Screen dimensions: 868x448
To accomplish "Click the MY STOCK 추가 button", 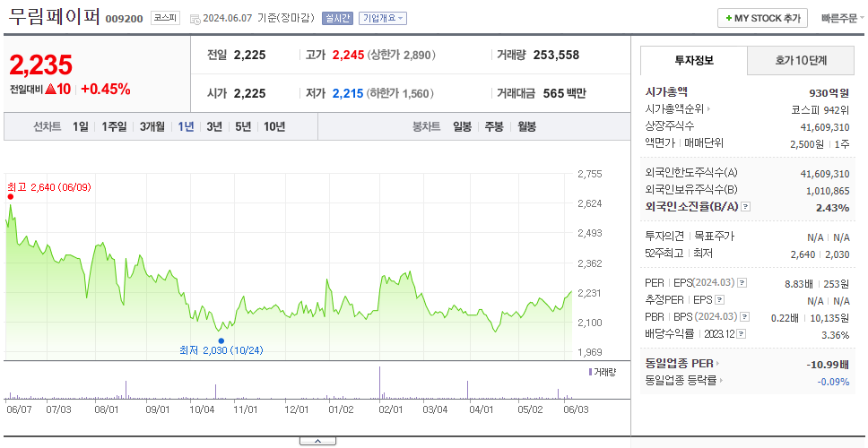I will (x=762, y=18).
